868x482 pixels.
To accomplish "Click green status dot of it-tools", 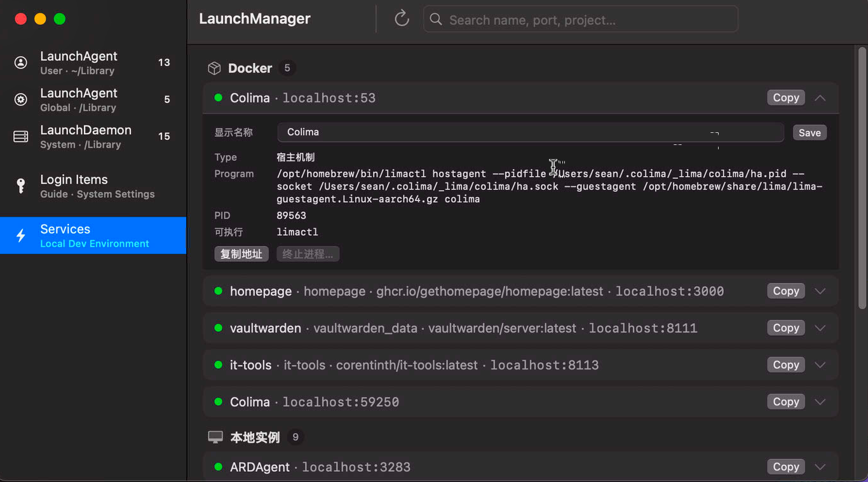I will click(218, 364).
